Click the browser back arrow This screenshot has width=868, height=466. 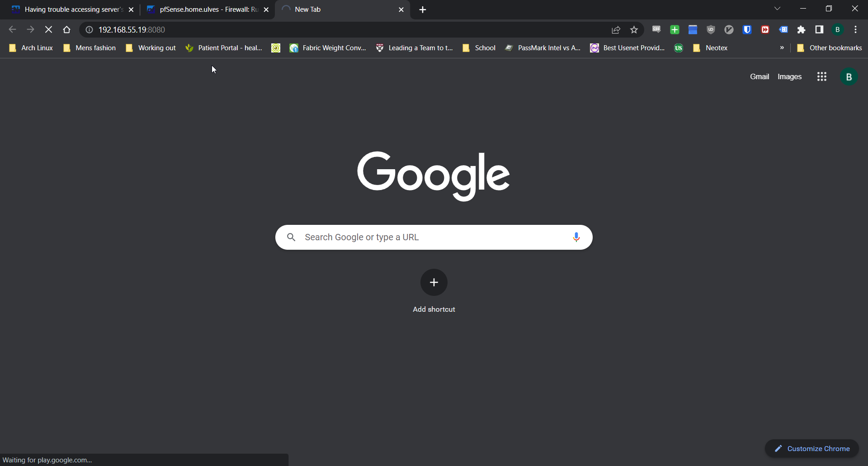[x=13, y=30]
